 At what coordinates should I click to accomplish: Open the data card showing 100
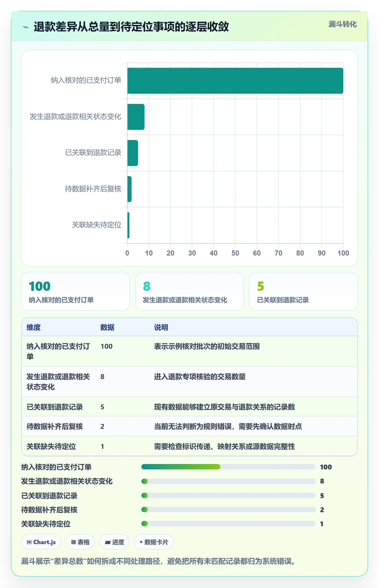point(76,291)
